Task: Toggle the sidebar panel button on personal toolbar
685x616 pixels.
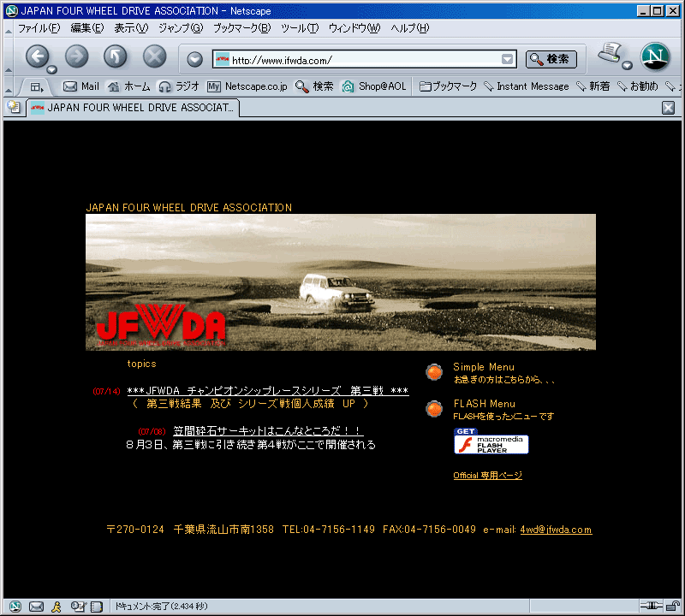Action: (37, 87)
